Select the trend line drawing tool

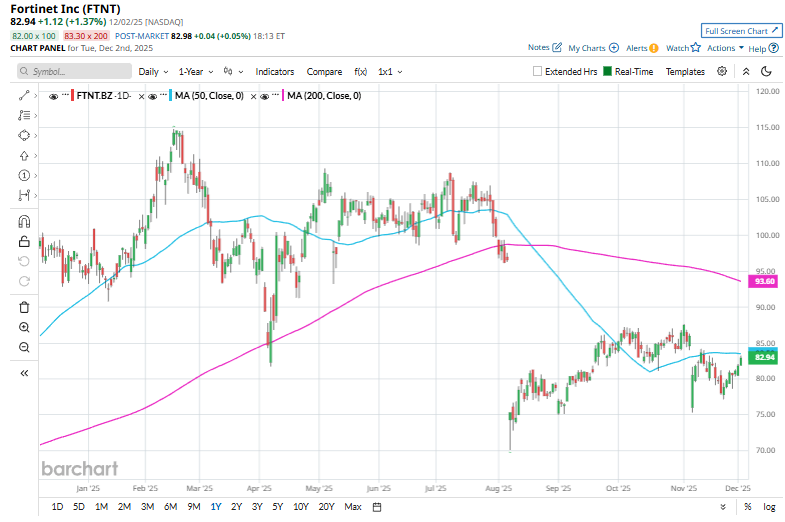(25, 96)
